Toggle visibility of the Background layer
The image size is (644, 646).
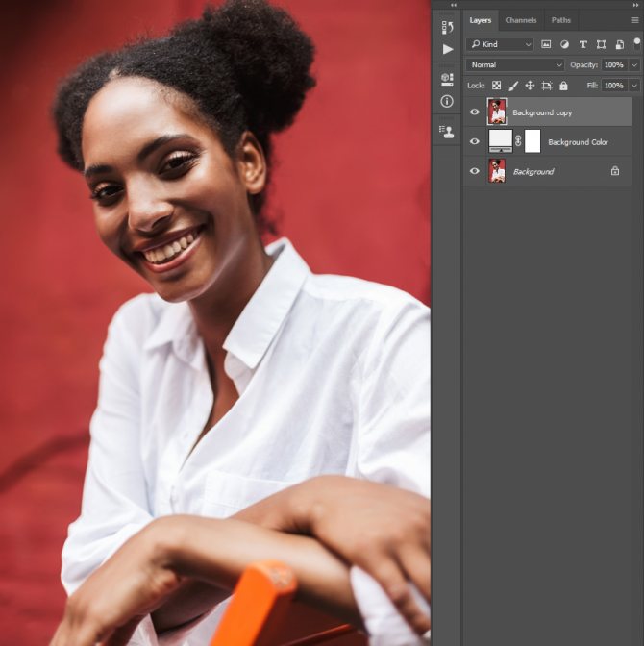tap(474, 171)
